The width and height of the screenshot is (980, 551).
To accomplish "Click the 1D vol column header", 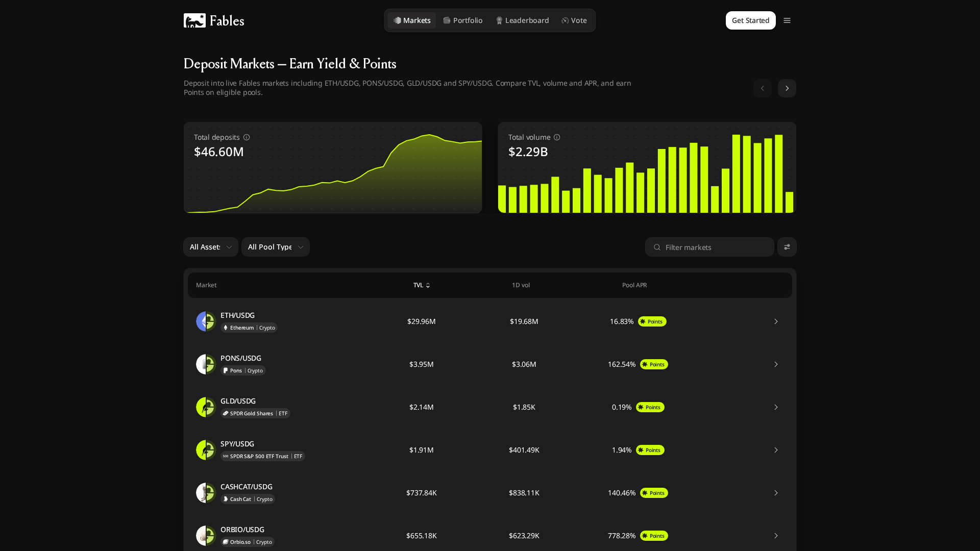I will pos(521,285).
